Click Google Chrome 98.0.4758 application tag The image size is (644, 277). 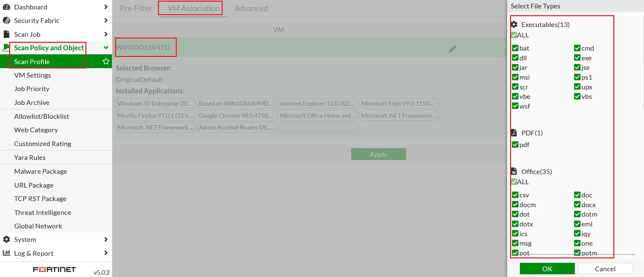coord(237,116)
